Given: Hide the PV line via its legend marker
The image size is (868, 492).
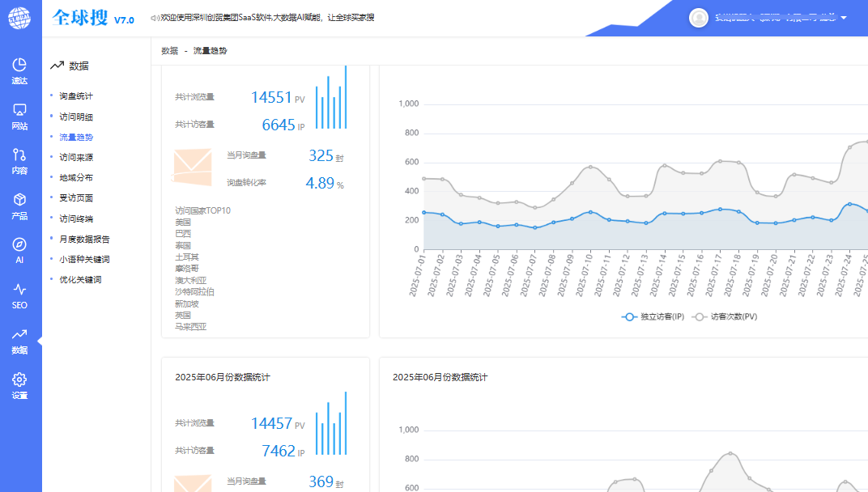Looking at the screenshot, I should [x=698, y=317].
